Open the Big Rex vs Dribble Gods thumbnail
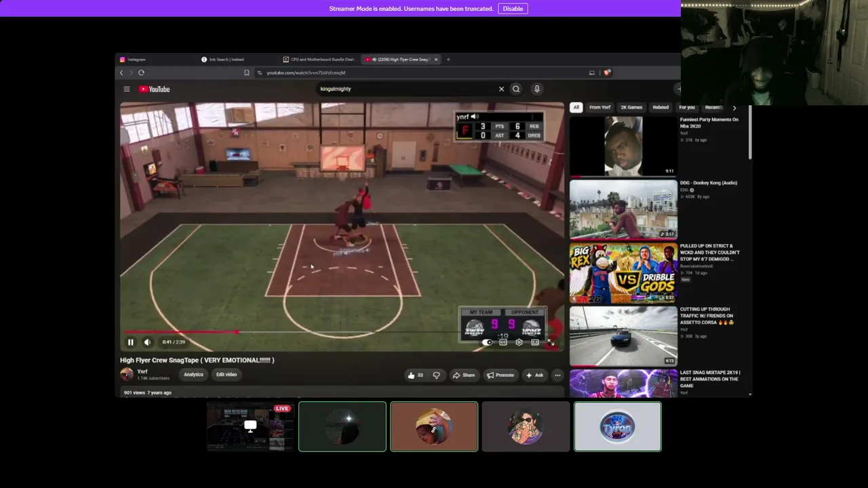 (623, 272)
